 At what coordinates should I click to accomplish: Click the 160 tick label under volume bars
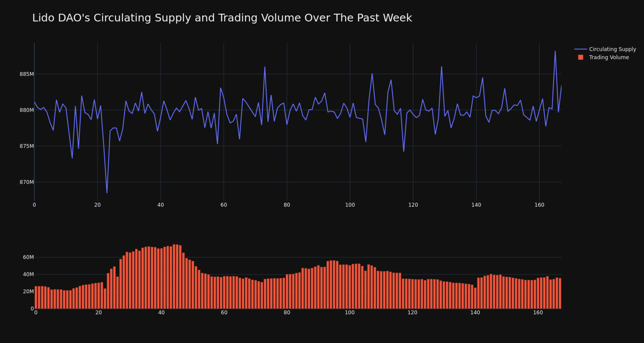click(538, 313)
